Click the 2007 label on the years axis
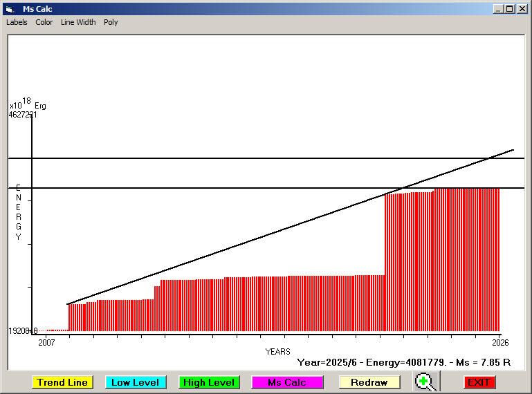 46,342
